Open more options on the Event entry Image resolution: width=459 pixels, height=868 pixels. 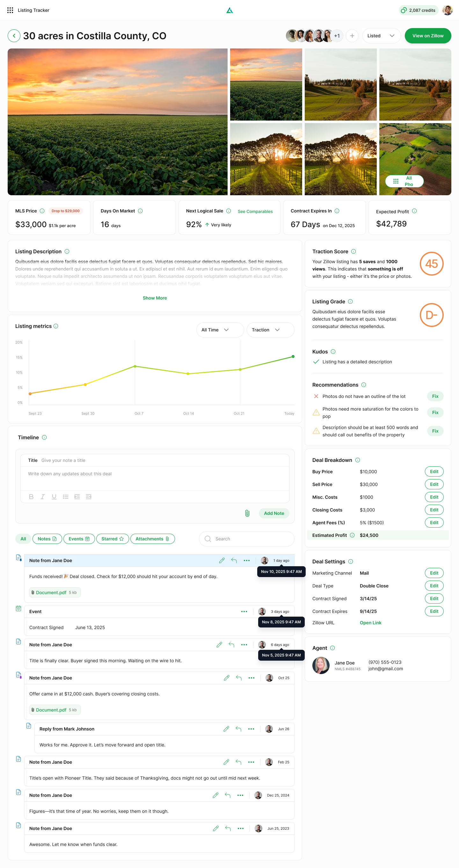(244, 612)
